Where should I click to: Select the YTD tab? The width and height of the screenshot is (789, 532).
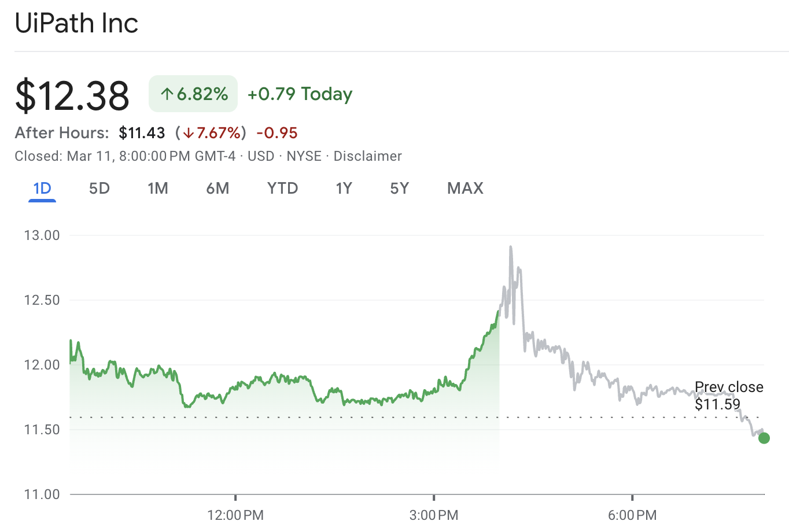tap(282, 188)
